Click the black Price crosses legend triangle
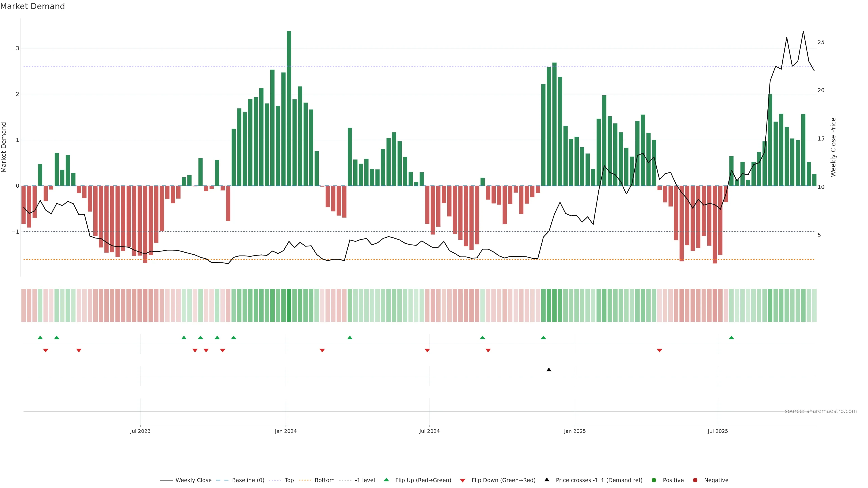 tap(547, 480)
